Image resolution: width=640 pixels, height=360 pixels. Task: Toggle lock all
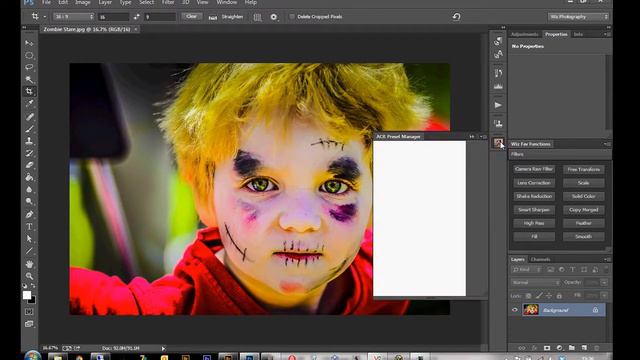coord(559,296)
